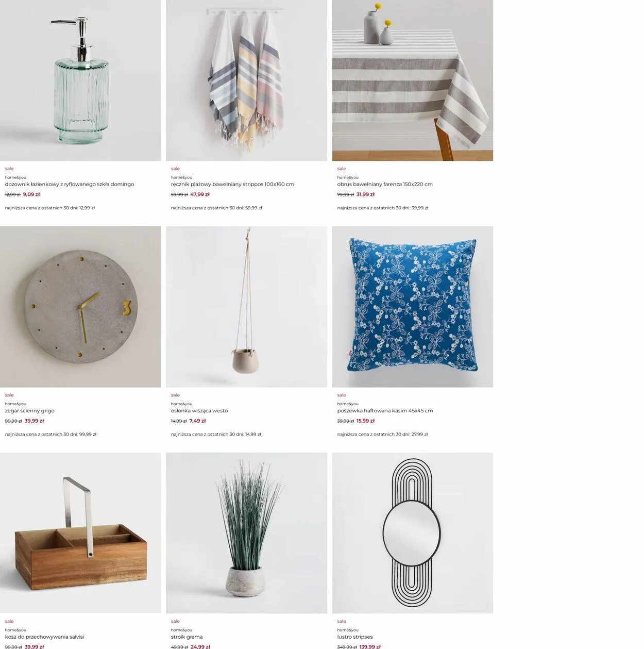The width and height of the screenshot is (644, 649).
Task: Open the hanging planter westo photo
Action: (x=246, y=307)
